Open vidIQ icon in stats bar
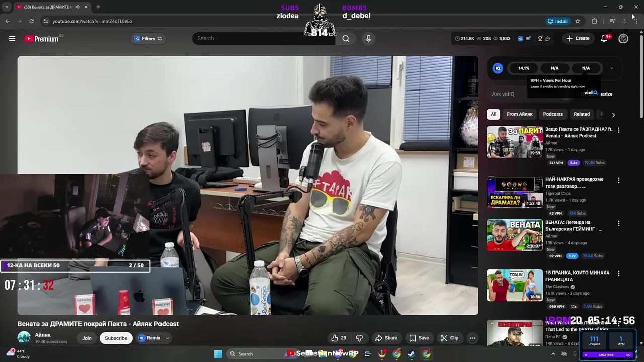Viewport: 644px width, 362px height. pos(520,39)
